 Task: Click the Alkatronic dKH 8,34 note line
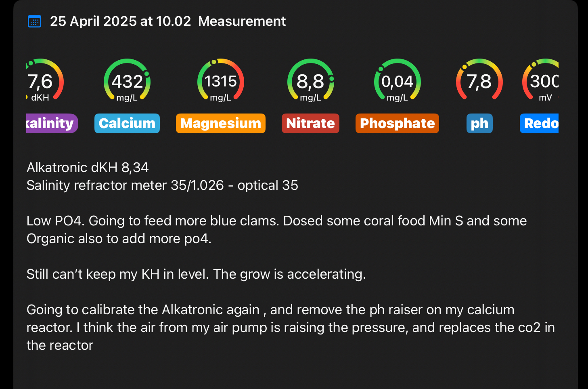tap(88, 167)
